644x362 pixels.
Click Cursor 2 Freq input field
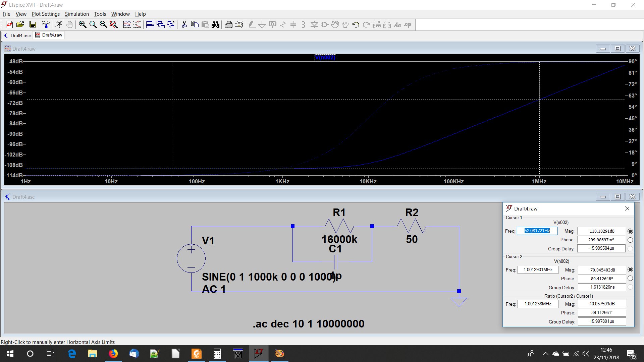[538, 270]
